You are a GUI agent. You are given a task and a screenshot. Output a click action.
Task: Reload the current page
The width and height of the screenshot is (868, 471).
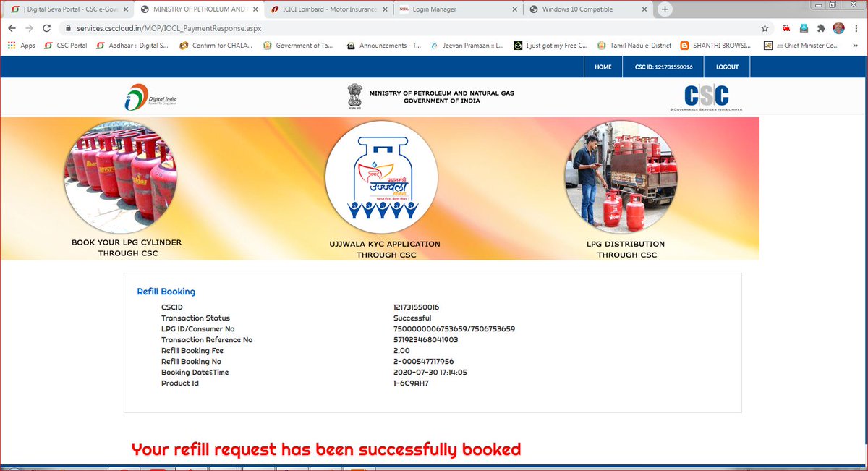(47, 28)
